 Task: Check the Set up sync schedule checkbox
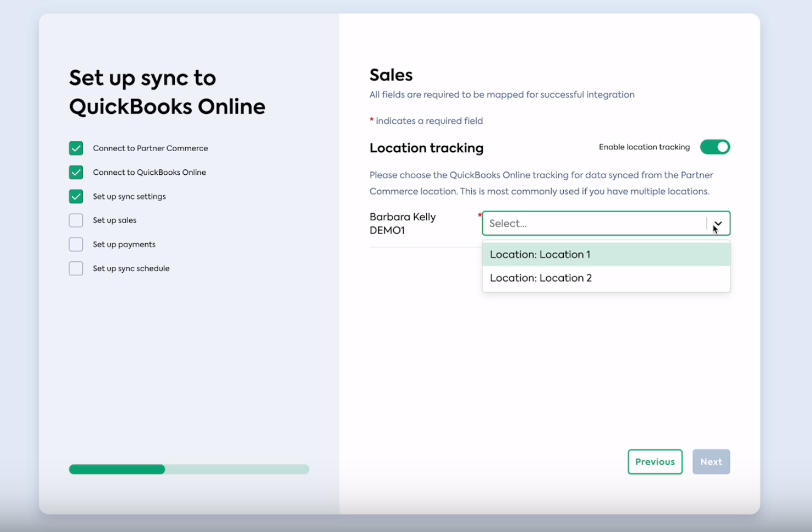(76, 268)
